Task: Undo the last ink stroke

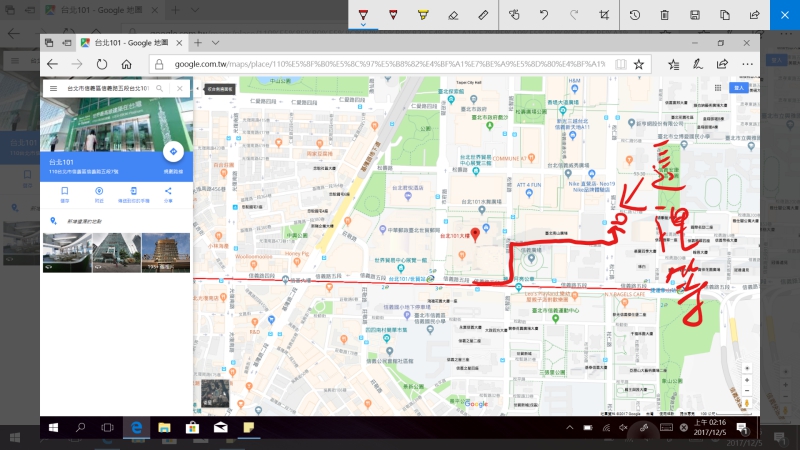Action: [544, 15]
